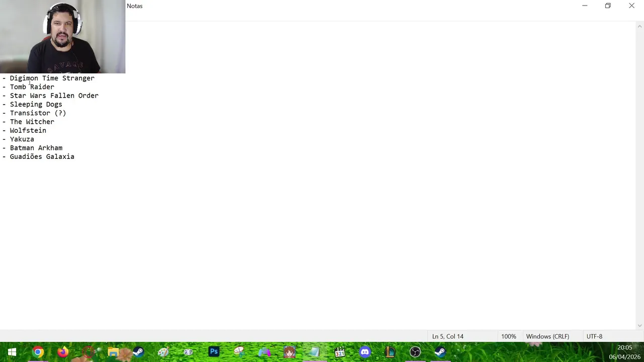Open the Steam icon beside OBS
This screenshot has width=644, height=362.
pyautogui.click(x=440, y=352)
